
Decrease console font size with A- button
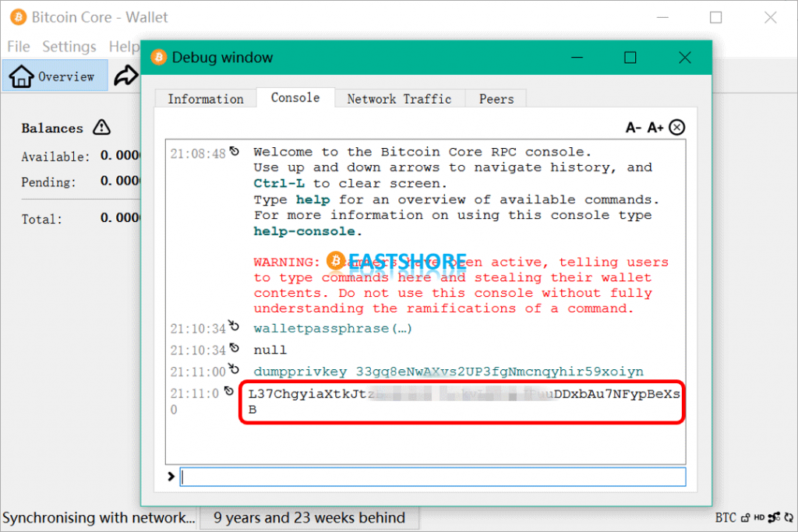[x=634, y=128]
